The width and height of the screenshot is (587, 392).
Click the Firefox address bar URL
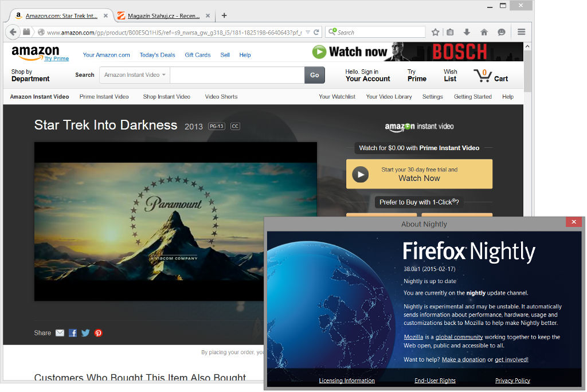pos(174,33)
